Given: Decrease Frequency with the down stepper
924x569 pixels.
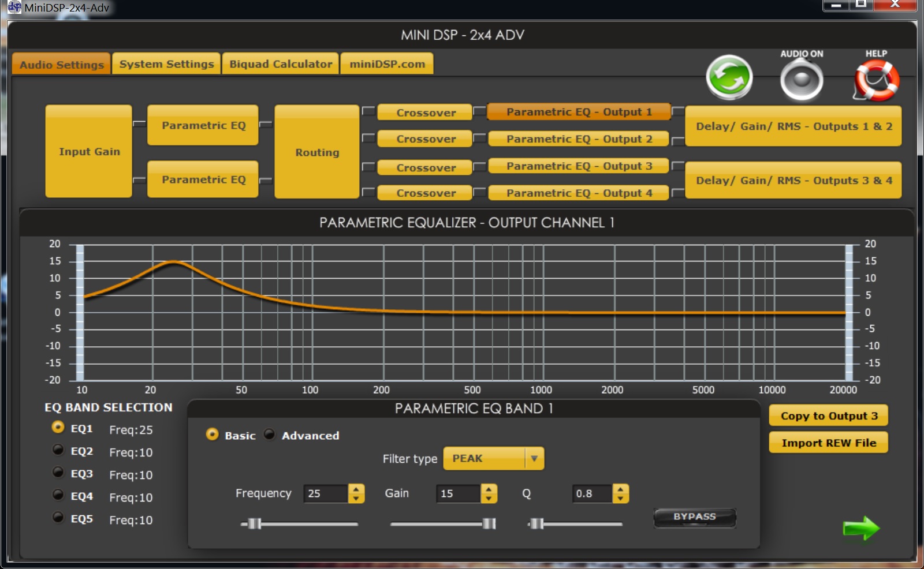Looking at the screenshot, I should [x=356, y=498].
